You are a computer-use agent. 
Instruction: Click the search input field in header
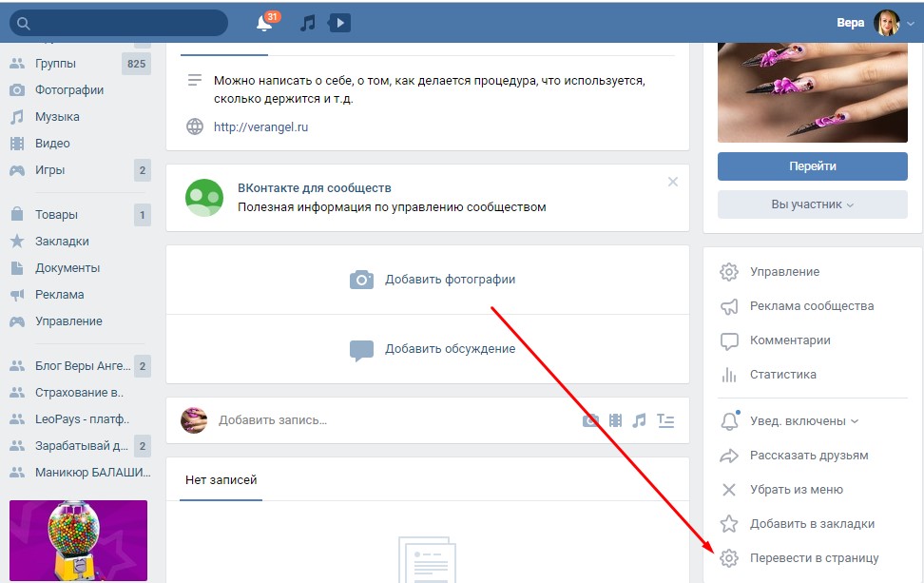[x=119, y=23]
